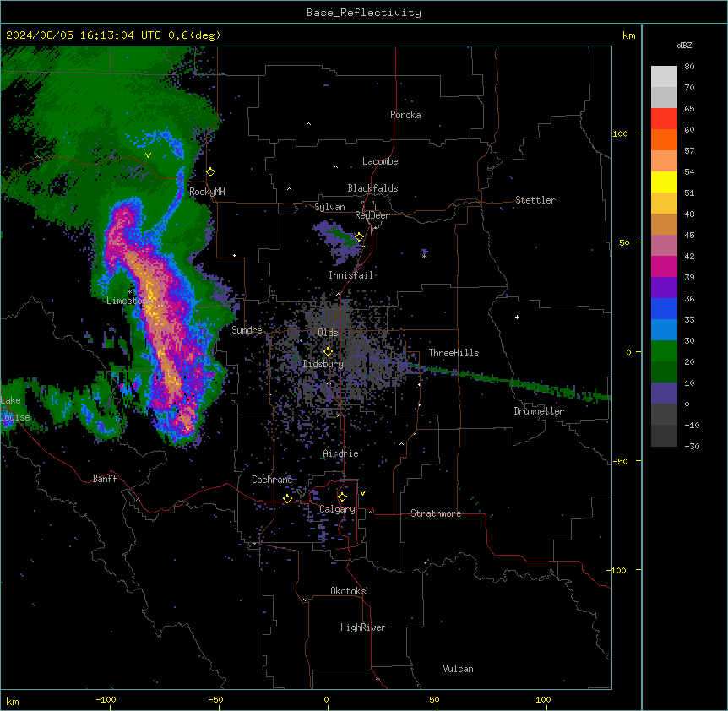Click the Blackfalds city label
Viewport: 728px width, 711px height.
click(x=372, y=188)
